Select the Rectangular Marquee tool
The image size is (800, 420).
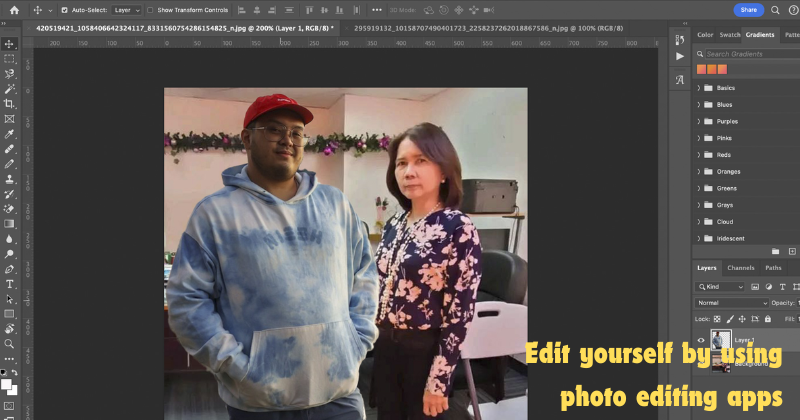(9, 59)
